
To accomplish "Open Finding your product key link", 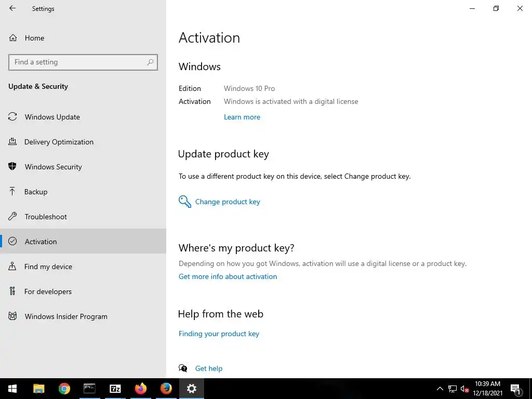I will [x=219, y=334].
